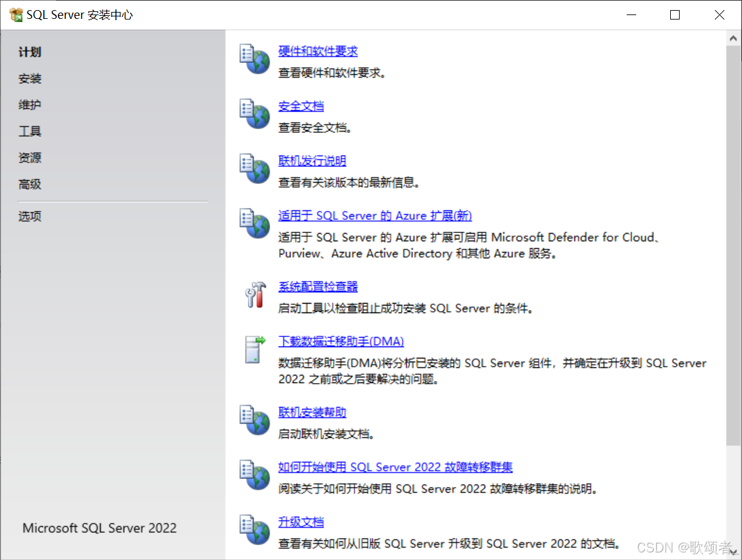
Task: Click the text 查看有关该版本的最新信息。
Action: tap(349, 183)
